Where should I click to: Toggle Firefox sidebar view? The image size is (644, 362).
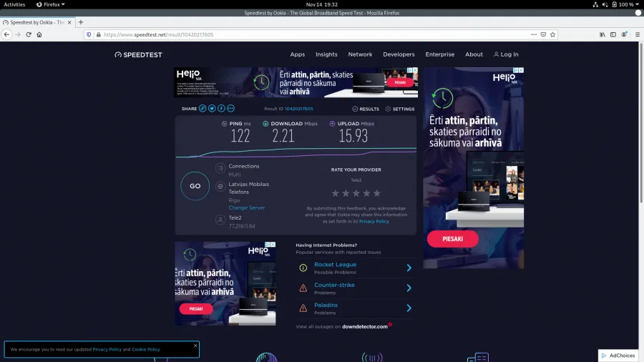tap(613, 34)
